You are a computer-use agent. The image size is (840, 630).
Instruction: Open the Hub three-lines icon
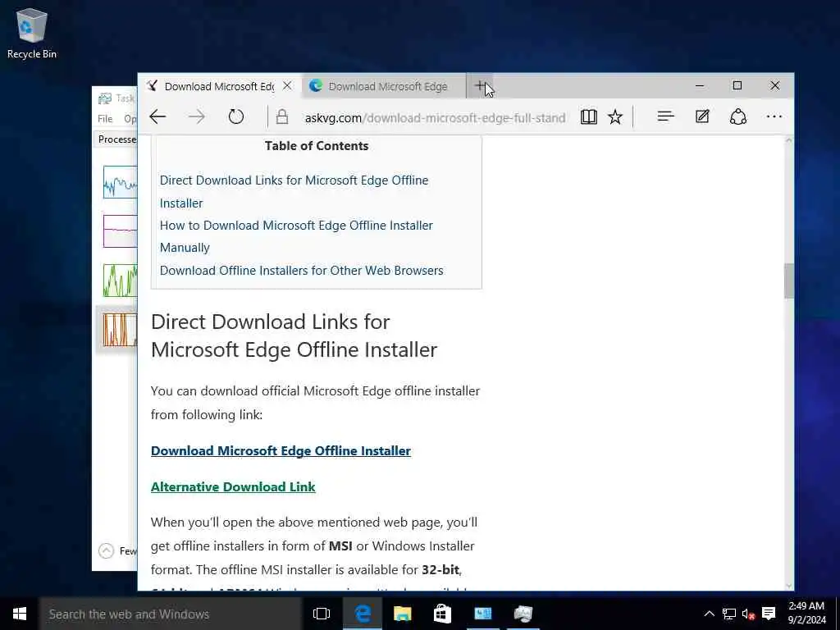click(x=665, y=116)
